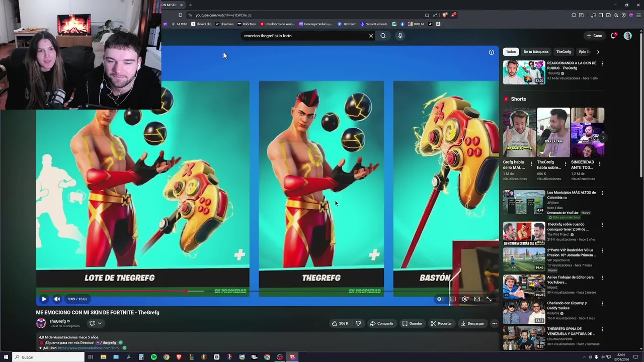Open the RULETA bookmark
Image resolution: width=644 pixels, height=362 pixels.
pyautogui.click(x=417, y=24)
